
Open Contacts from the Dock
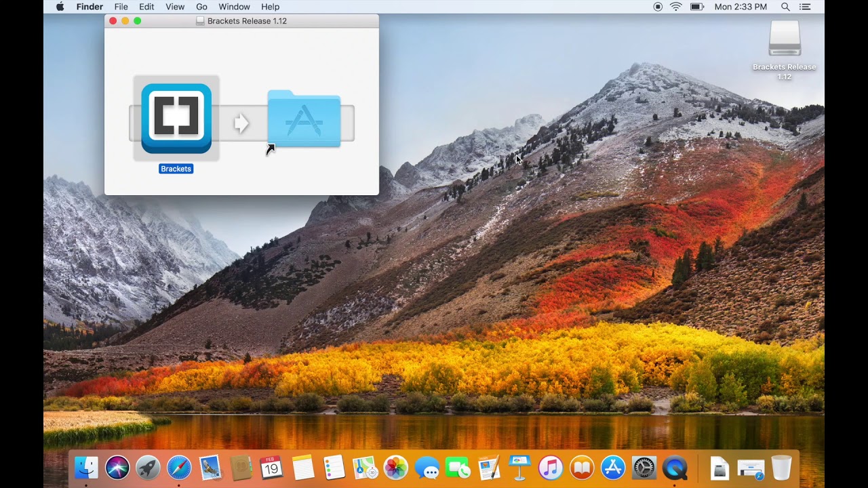click(241, 468)
